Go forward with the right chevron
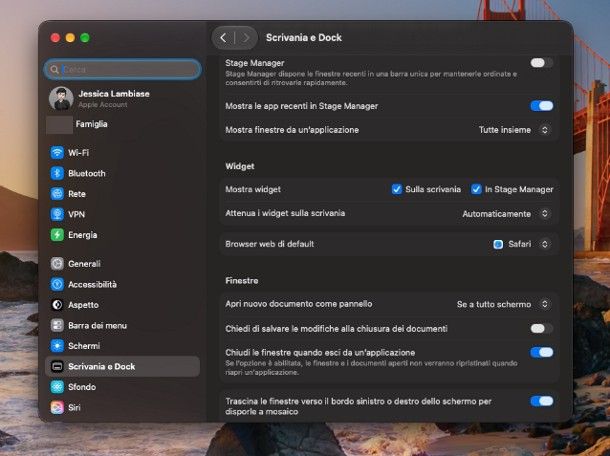 pyautogui.click(x=246, y=38)
